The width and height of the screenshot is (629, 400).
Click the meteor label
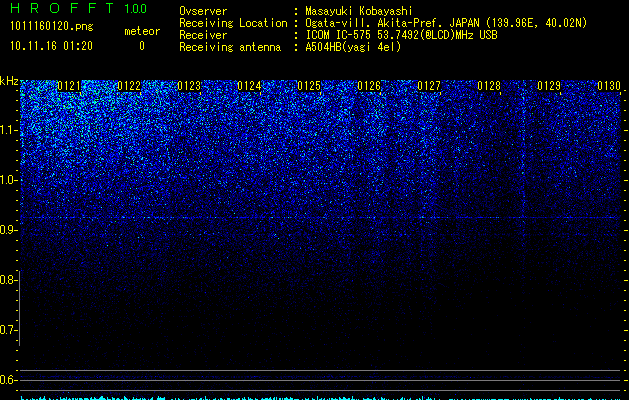(142, 31)
